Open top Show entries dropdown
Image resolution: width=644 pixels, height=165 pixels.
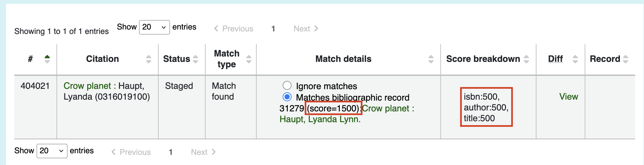click(154, 27)
